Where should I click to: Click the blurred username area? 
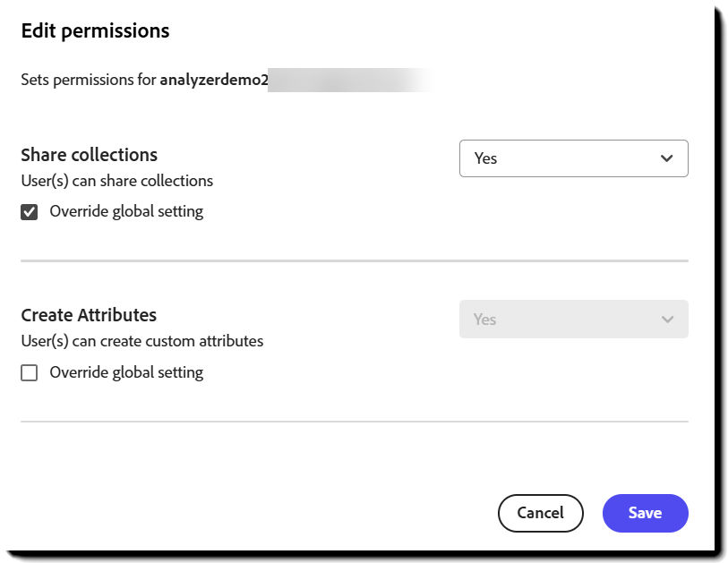point(349,80)
